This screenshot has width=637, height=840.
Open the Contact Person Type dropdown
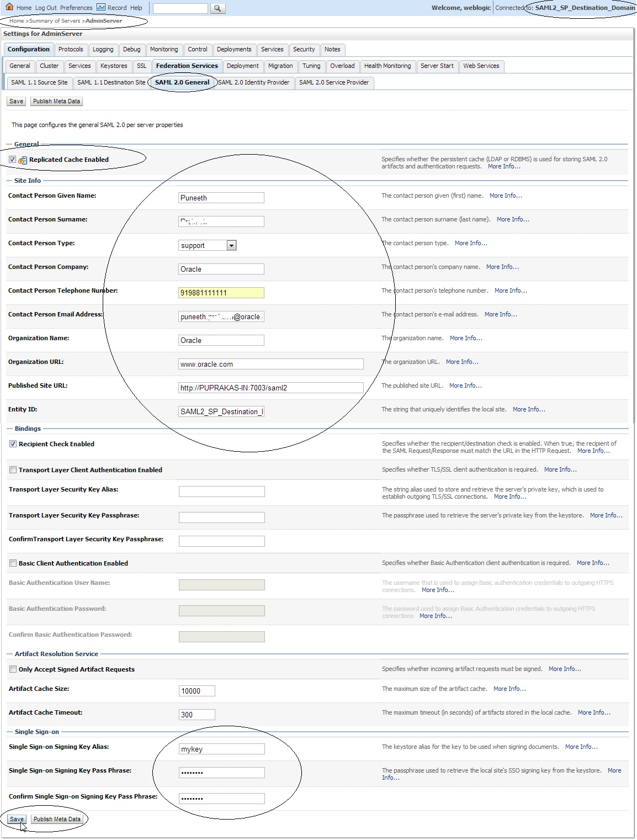click(x=231, y=245)
